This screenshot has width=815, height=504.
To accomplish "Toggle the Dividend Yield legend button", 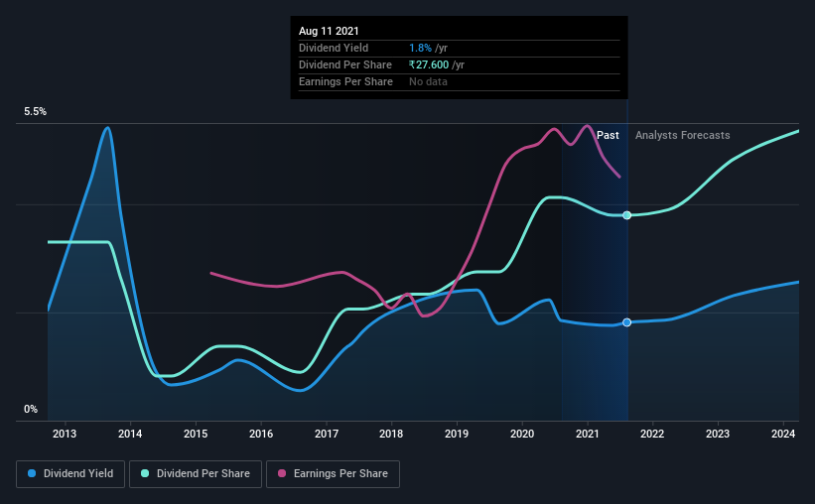I will tap(70, 474).
